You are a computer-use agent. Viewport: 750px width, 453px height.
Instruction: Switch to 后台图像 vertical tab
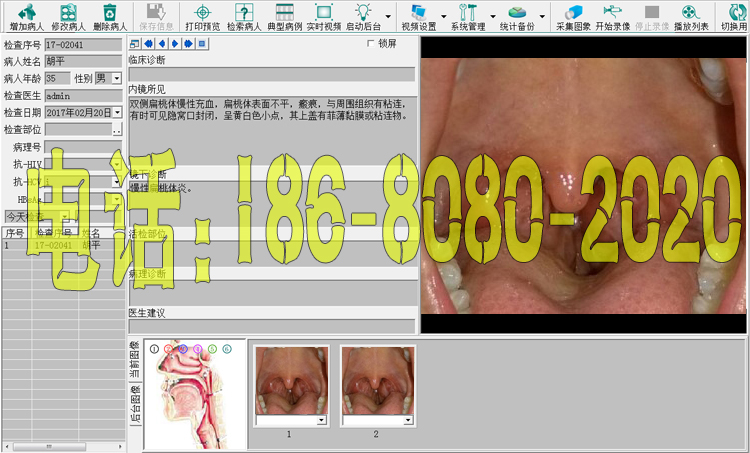click(x=135, y=404)
